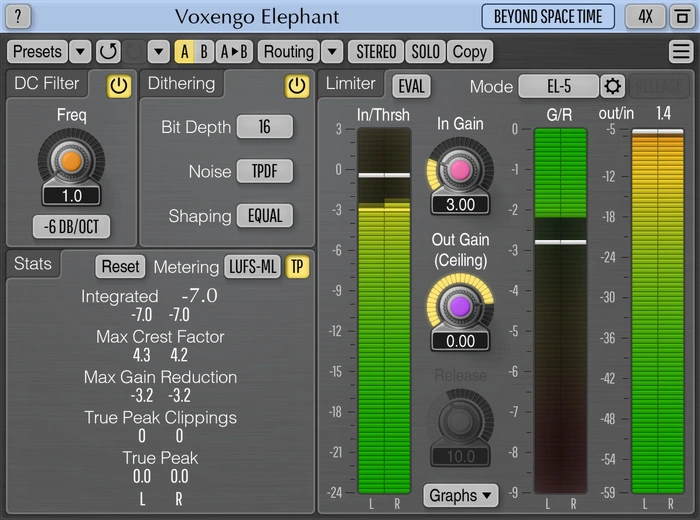Click the empty undo history slot

134,52
